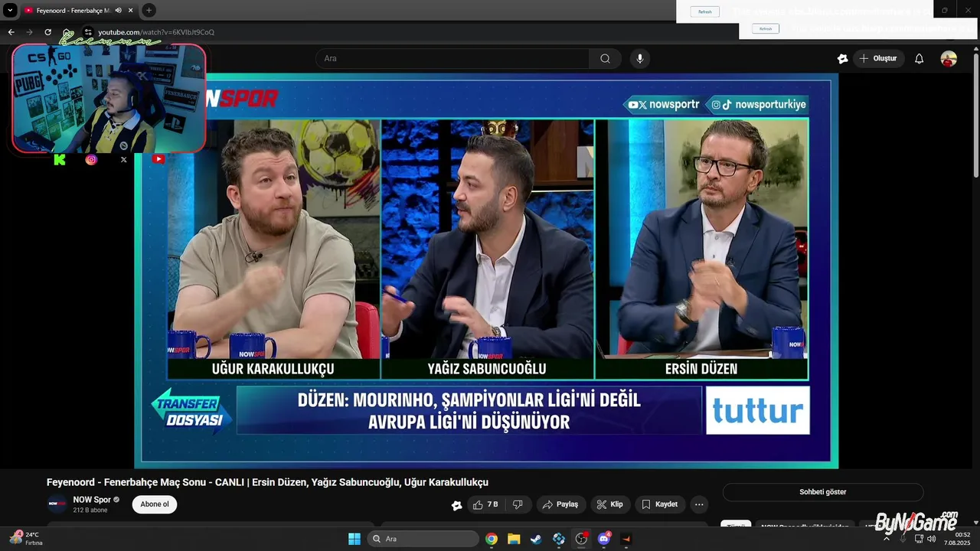Open more actions three-dot menu

[x=698, y=504]
